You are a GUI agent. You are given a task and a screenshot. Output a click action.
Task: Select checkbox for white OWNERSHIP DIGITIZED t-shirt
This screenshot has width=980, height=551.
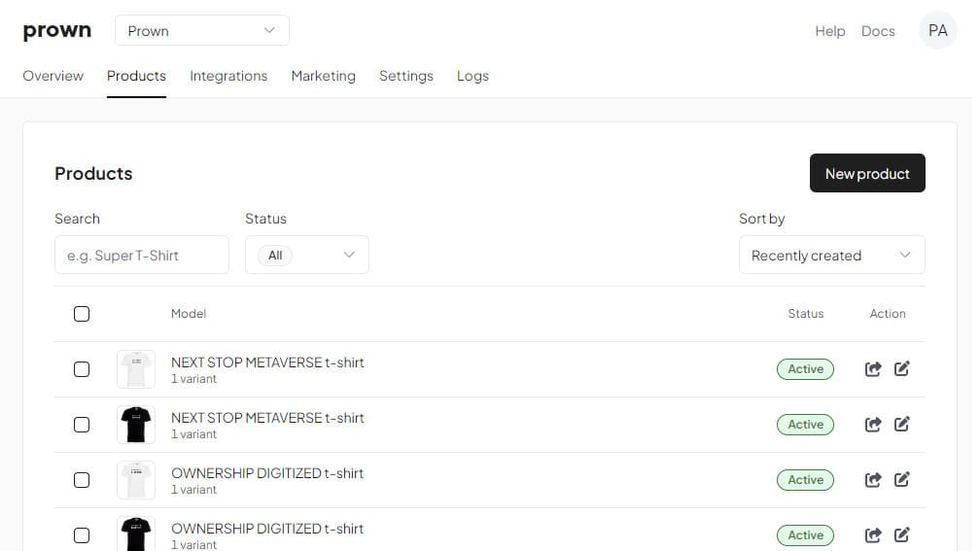click(x=82, y=480)
